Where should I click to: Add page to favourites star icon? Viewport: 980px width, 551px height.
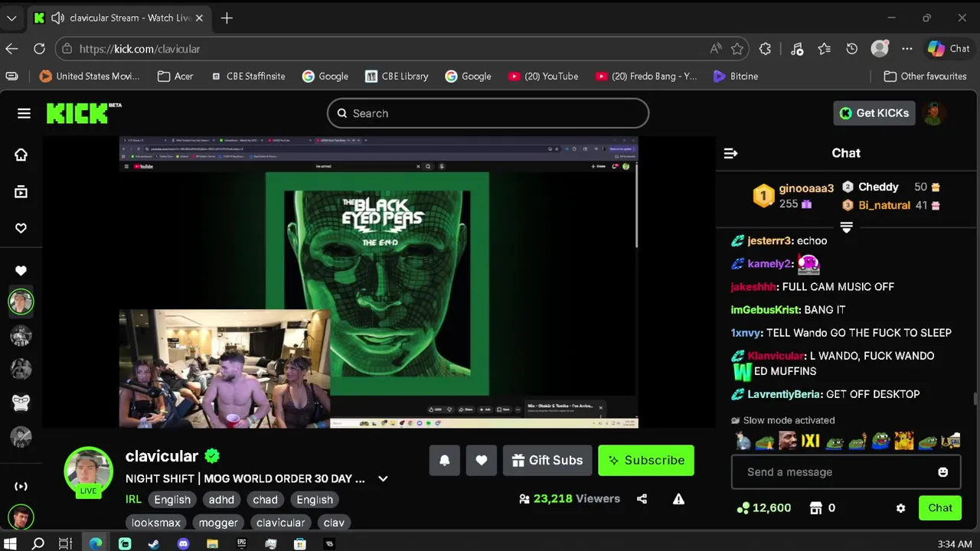point(737,49)
